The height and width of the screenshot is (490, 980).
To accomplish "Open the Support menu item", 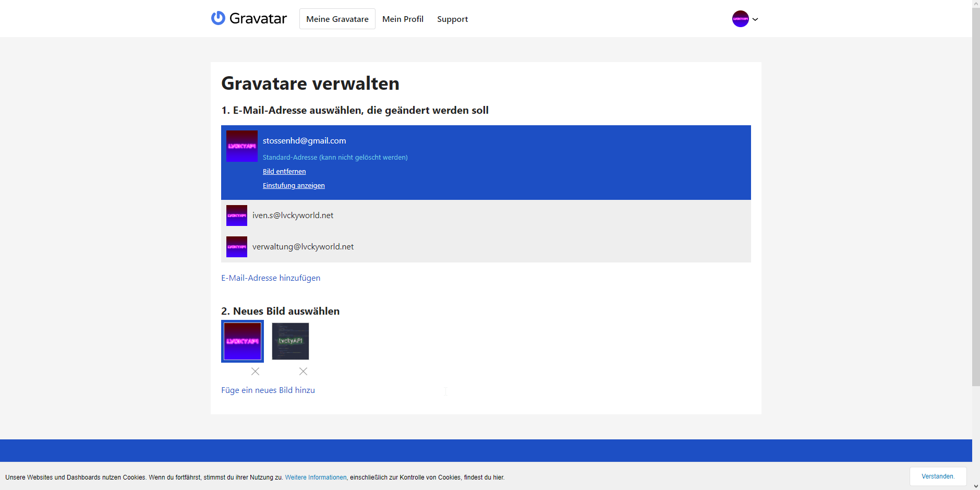I will tap(452, 19).
